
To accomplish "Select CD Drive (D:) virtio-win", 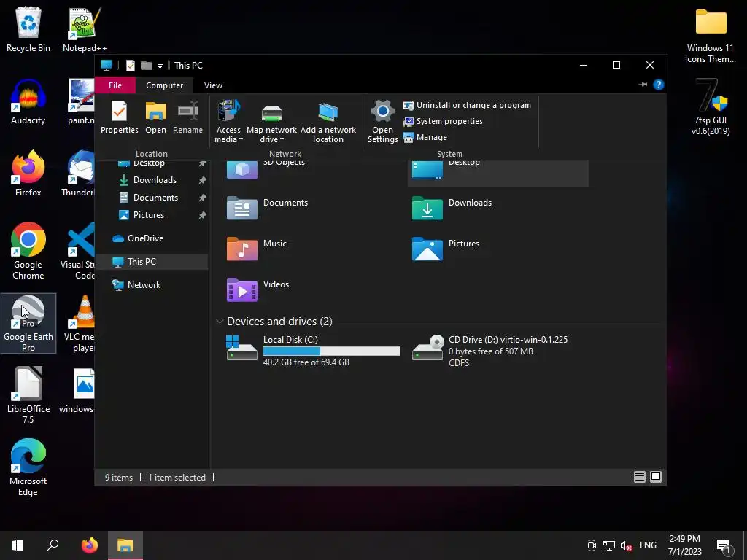I will pyautogui.click(x=489, y=351).
